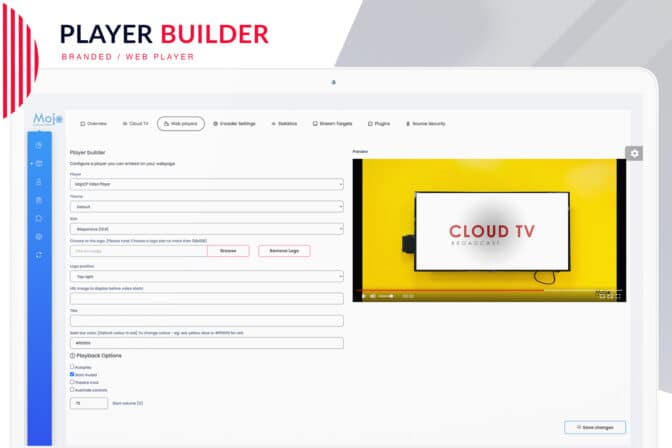Open the Stream Targets tab
This screenshot has height=448, width=672.
click(x=333, y=123)
